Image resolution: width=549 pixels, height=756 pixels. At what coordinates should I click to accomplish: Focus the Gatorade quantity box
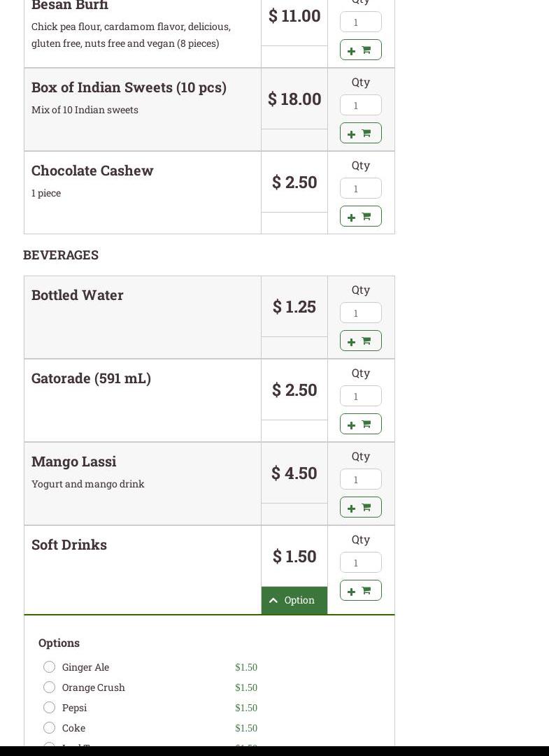(360, 397)
